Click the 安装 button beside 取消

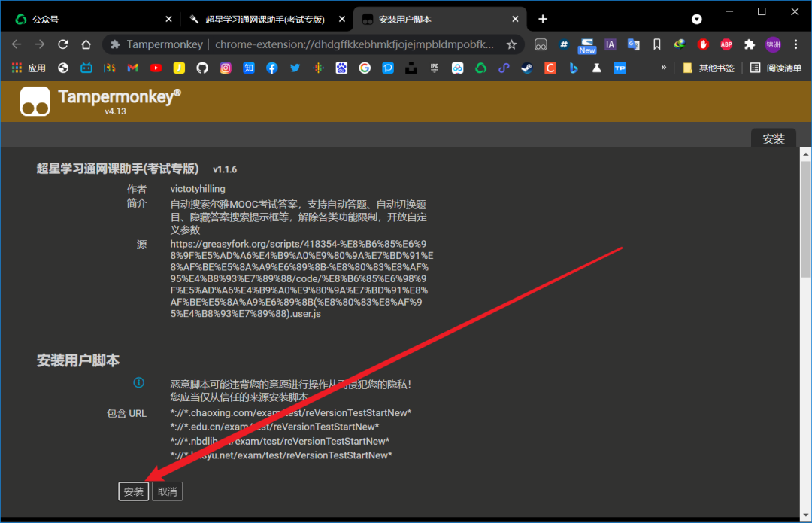click(x=134, y=491)
